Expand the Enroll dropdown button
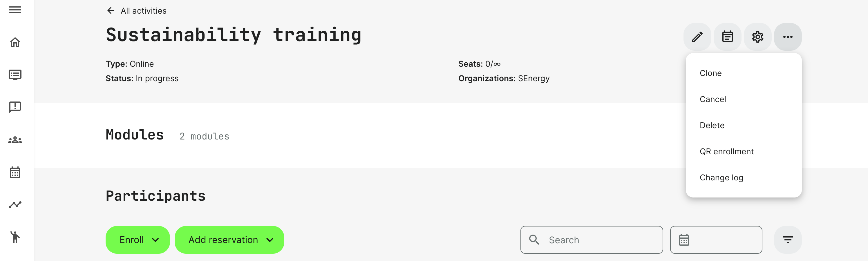 [x=138, y=240]
